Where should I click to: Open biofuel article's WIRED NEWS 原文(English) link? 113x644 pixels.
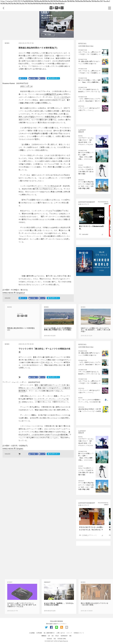point(13,293)
